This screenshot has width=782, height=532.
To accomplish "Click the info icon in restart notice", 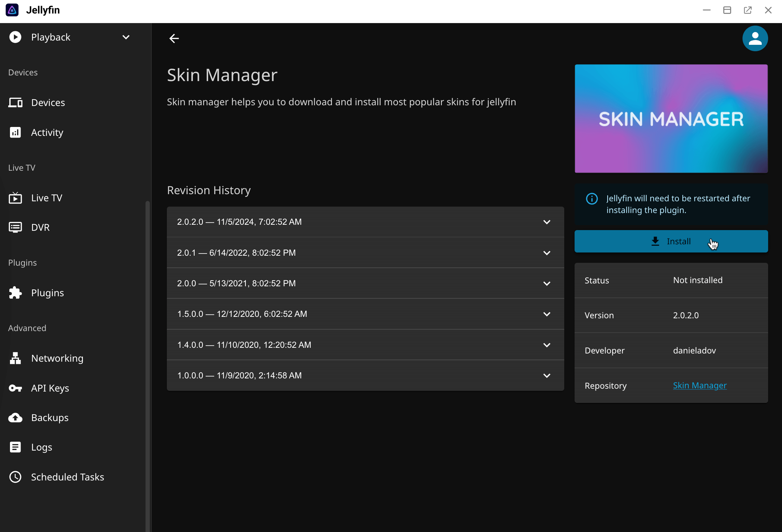I will pyautogui.click(x=592, y=198).
